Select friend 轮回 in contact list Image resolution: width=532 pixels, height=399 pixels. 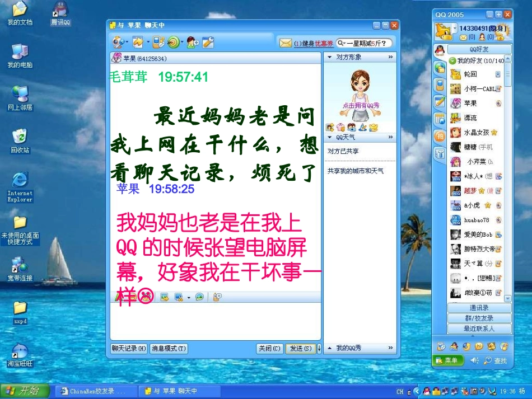click(475, 74)
